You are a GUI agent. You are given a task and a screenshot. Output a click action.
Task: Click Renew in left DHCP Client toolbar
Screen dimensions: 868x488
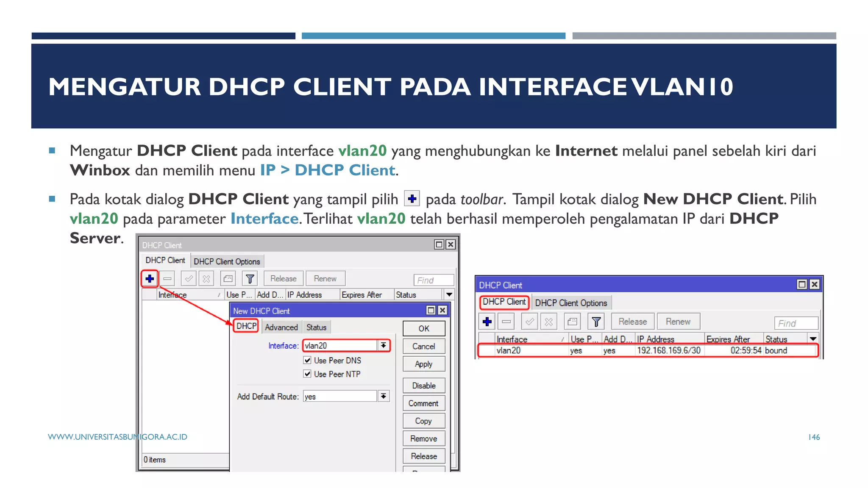pyautogui.click(x=325, y=279)
